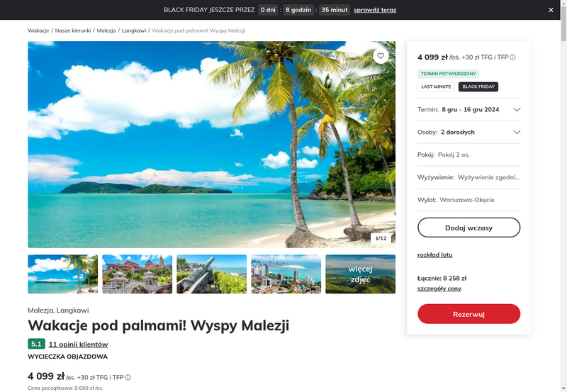Image resolution: width=567 pixels, height=392 pixels.
Task: Click info icon beside TFG i TFP in sidebar
Action: [x=512, y=57]
